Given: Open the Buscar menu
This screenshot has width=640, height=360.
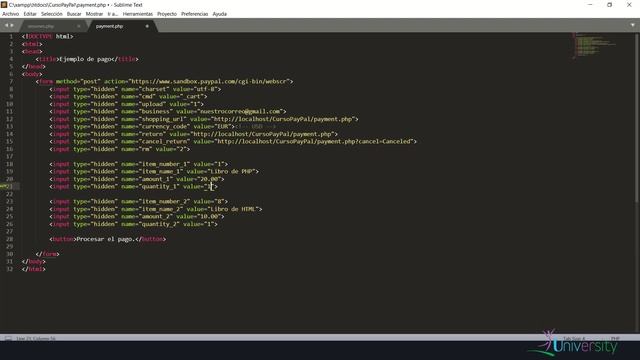Looking at the screenshot, I should (x=74, y=14).
